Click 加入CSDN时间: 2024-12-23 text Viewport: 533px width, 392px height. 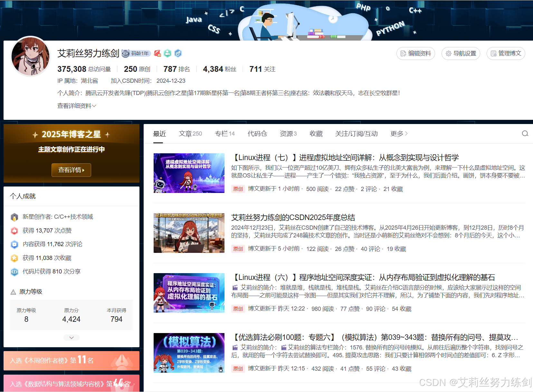148,81
